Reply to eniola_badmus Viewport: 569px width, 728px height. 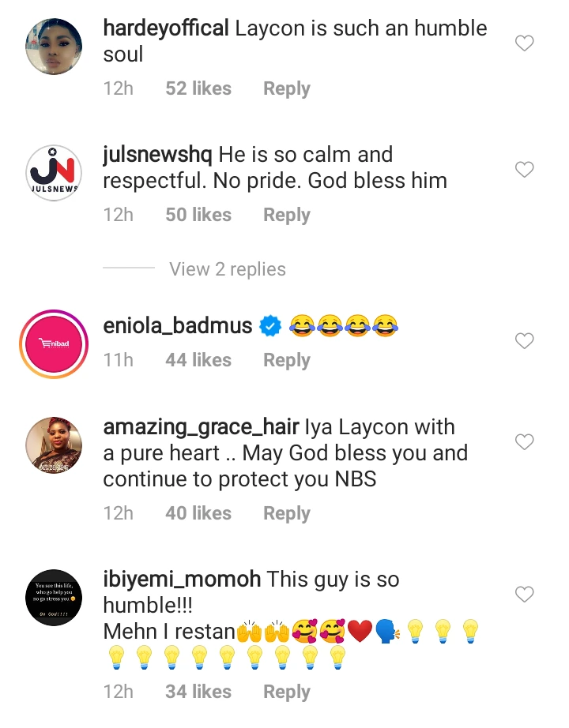coord(286,360)
